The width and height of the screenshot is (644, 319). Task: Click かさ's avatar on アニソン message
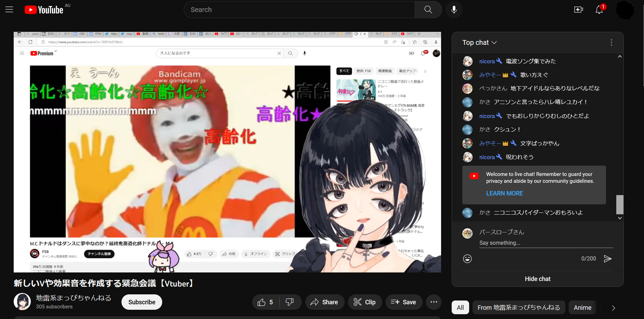pyautogui.click(x=467, y=102)
